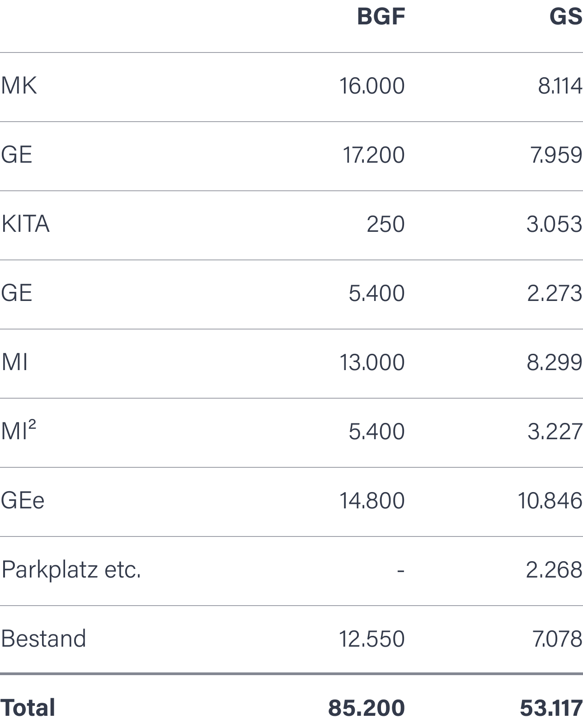Image resolution: width=583 pixels, height=728 pixels.
Task: Click the BGF column header
Action: tap(381, 17)
